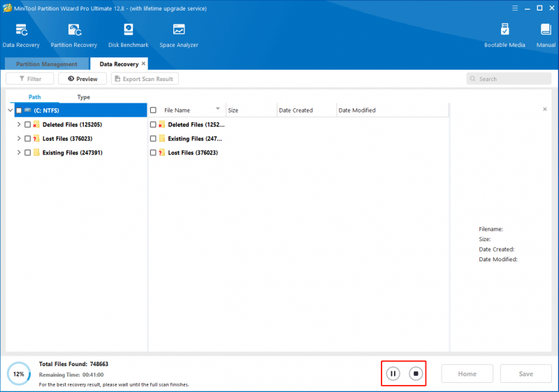Select the Data Recovery tab
This screenshot has height=392, width=559.
point(119,64)
